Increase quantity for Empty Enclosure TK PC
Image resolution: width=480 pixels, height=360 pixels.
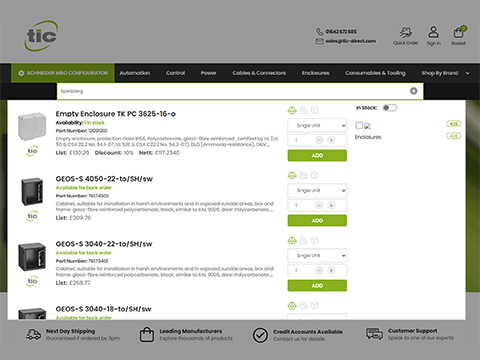[331, 140]
